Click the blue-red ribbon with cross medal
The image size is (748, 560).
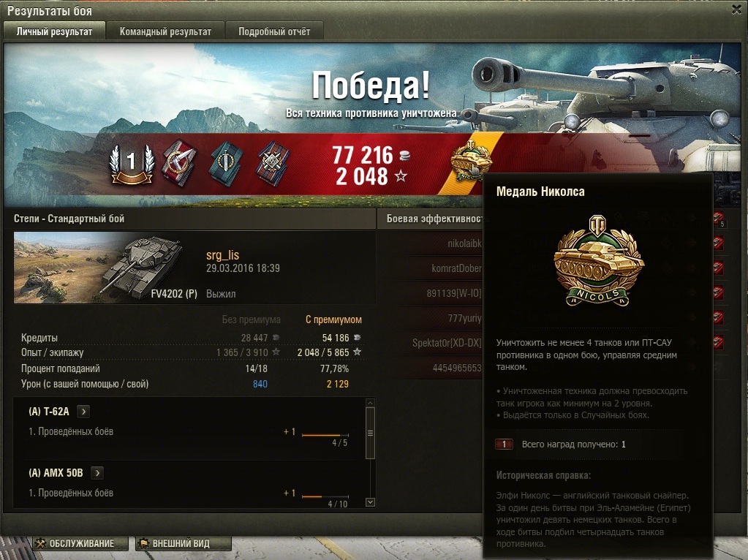coord(273,163)
